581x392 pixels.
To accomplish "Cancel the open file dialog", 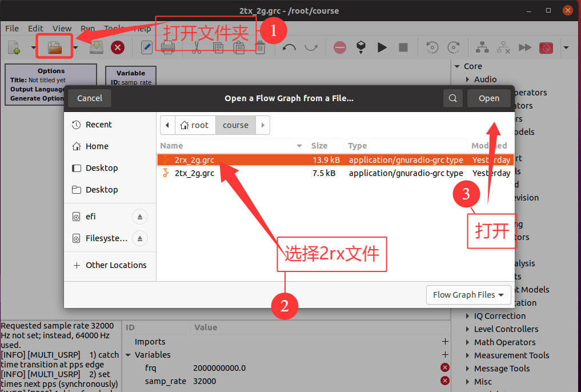I will pyautogui.click(x=90, y=98).
